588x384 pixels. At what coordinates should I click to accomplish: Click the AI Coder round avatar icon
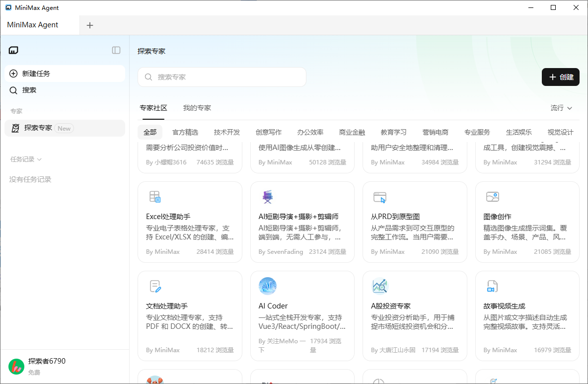point(268,286)
